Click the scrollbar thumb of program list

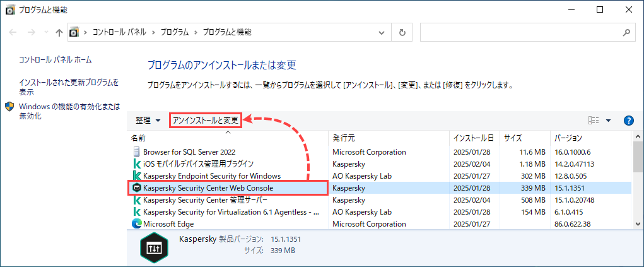638,157
